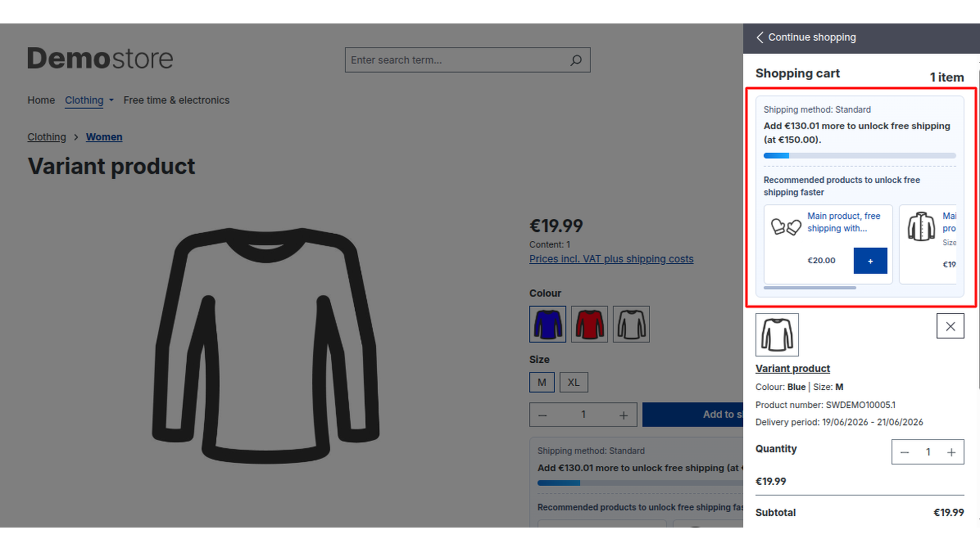Image resolution: width=980 pixels, height=551 pixels.
Task: Decrease product page quantity with the minus icon
Action: (543, 415)
